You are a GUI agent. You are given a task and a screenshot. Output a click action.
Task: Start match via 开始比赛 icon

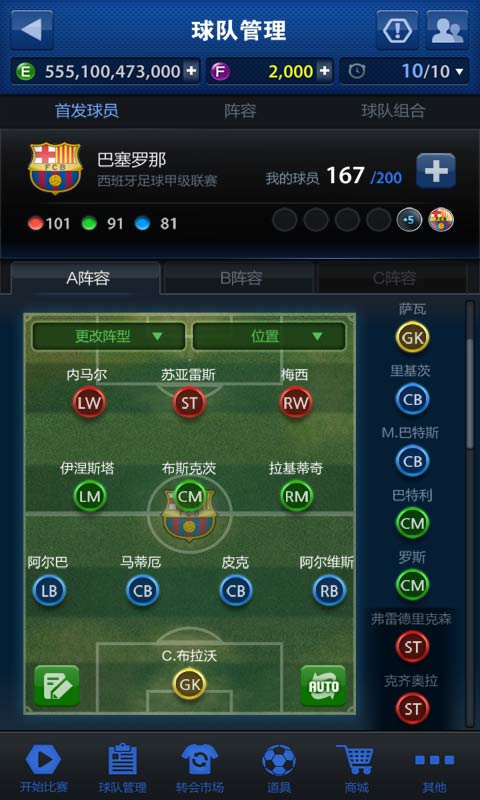(x=43, y=768)
